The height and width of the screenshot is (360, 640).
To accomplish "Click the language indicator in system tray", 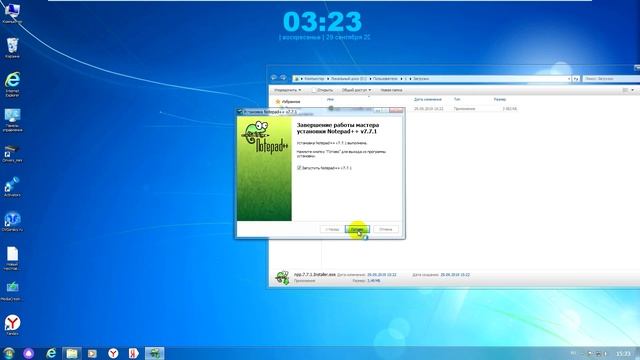I will tap(573, 353).
